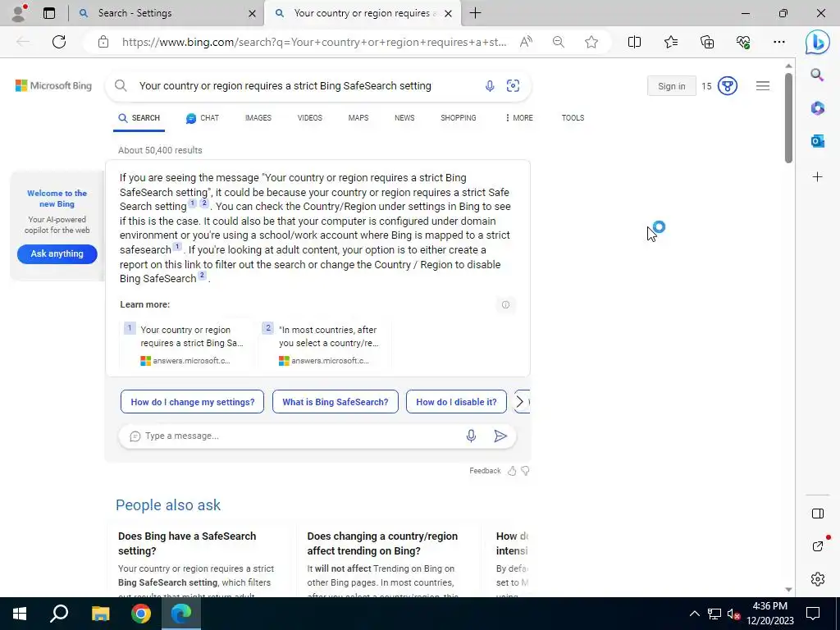
Task: Click the page vertical scrollbar
Action: pyautogui.click(x=788, y=118)
